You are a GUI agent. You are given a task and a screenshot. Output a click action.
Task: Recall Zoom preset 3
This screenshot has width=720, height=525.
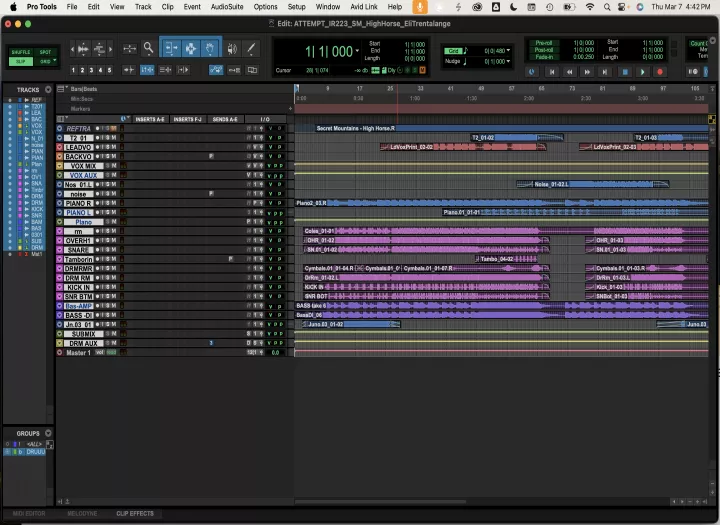[x=91, y=70]
